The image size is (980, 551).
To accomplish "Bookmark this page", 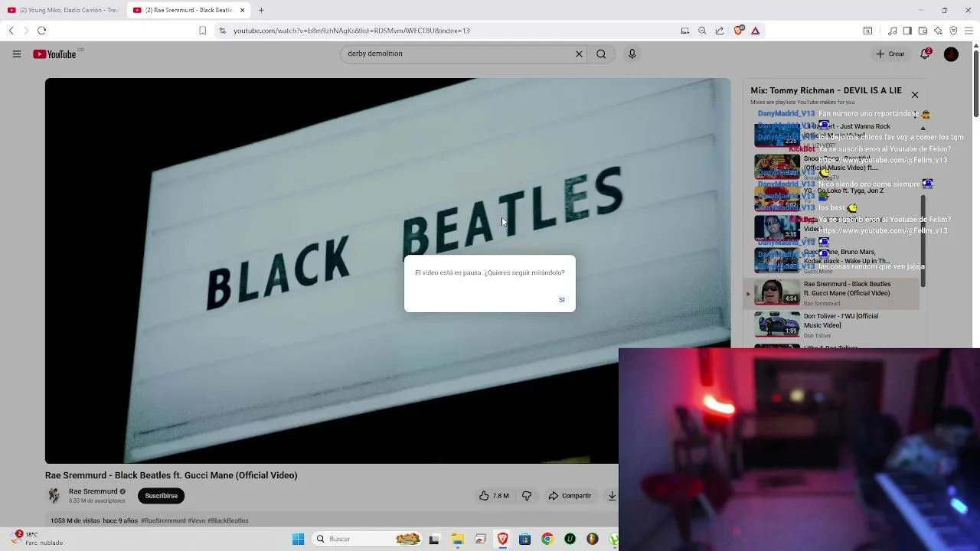I will (x=202, y=31).
